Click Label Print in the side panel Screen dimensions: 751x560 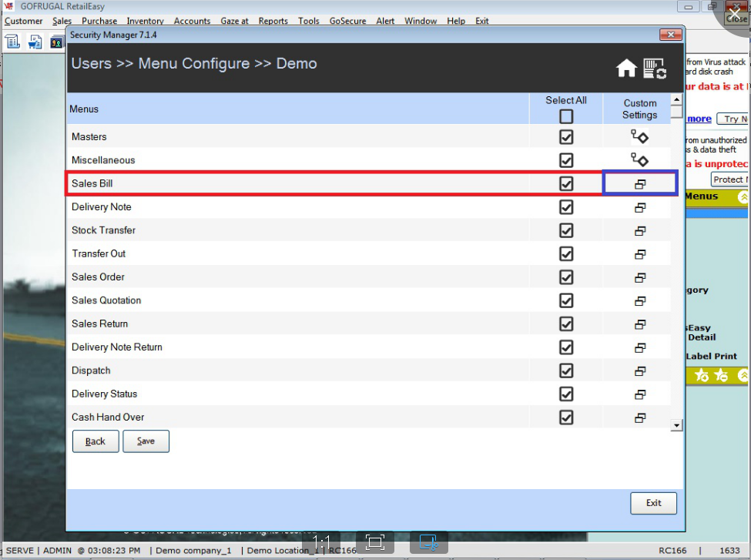point(711,357)
